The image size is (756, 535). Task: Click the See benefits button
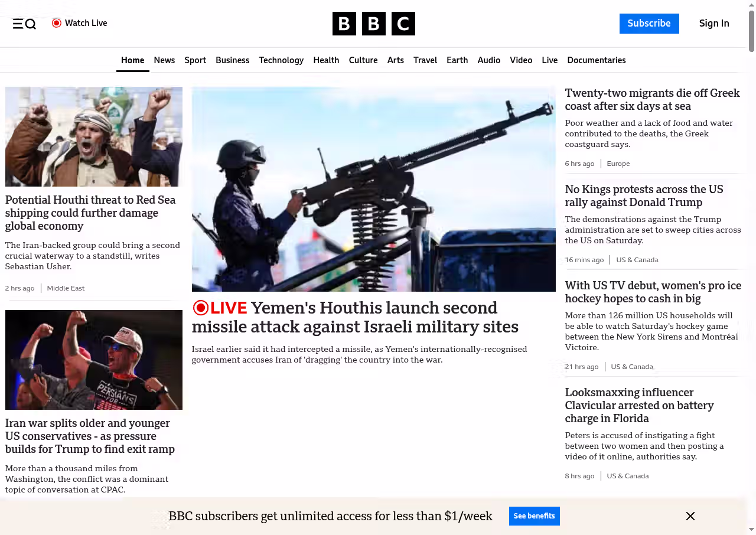pos(535,516)
